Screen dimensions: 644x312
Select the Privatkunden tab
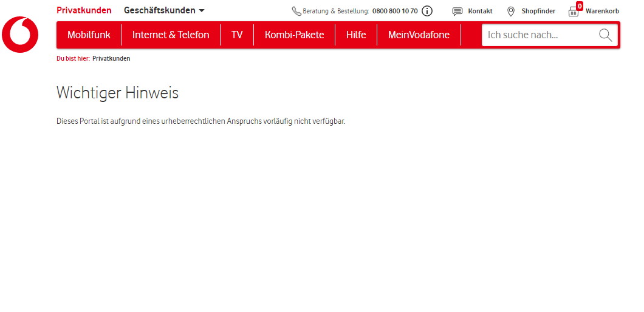[x=84, y=10]
